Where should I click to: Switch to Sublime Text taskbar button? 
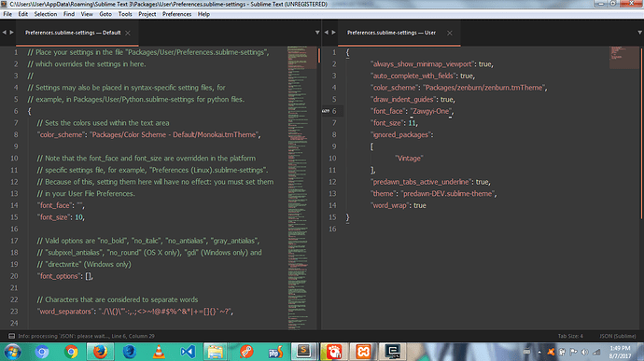tap(304, 352)
